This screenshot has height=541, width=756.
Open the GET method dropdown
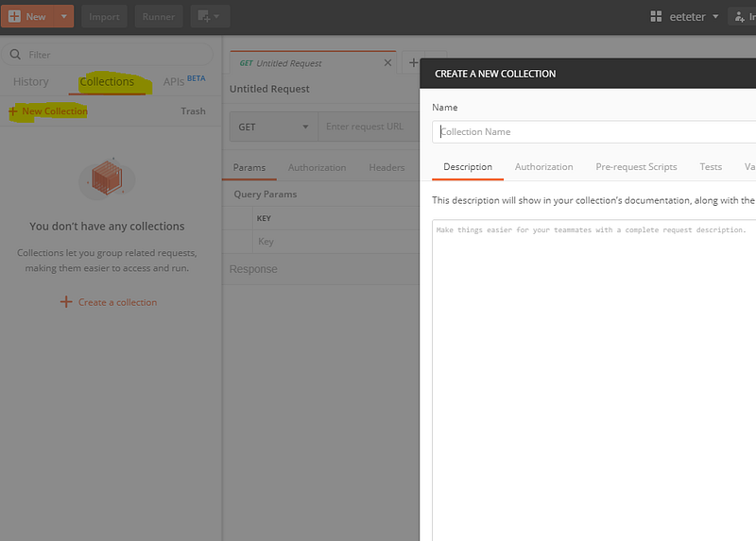click(x=273, y=127)
